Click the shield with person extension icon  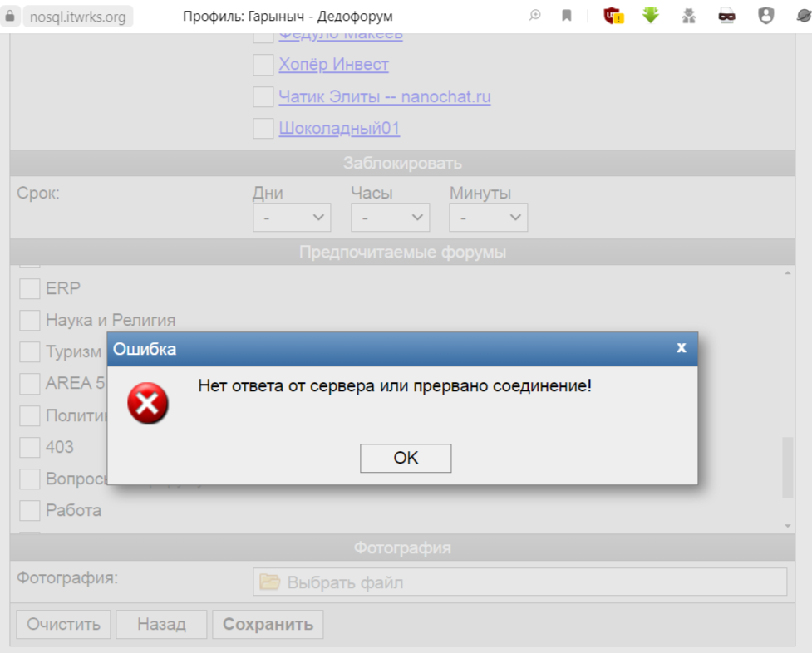pyautogui.click(x=765, y=16)
